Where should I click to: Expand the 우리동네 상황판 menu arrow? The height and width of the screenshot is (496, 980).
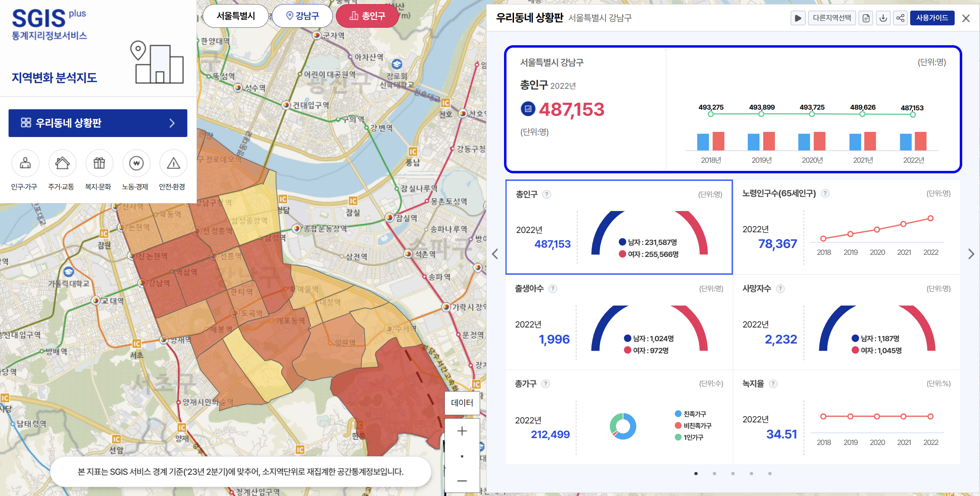click(172, 123)
